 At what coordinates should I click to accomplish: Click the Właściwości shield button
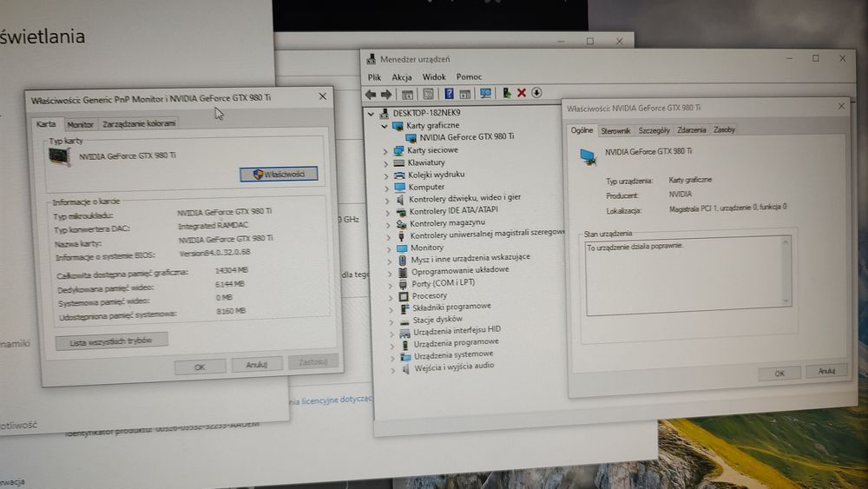[x=279, y=174]
